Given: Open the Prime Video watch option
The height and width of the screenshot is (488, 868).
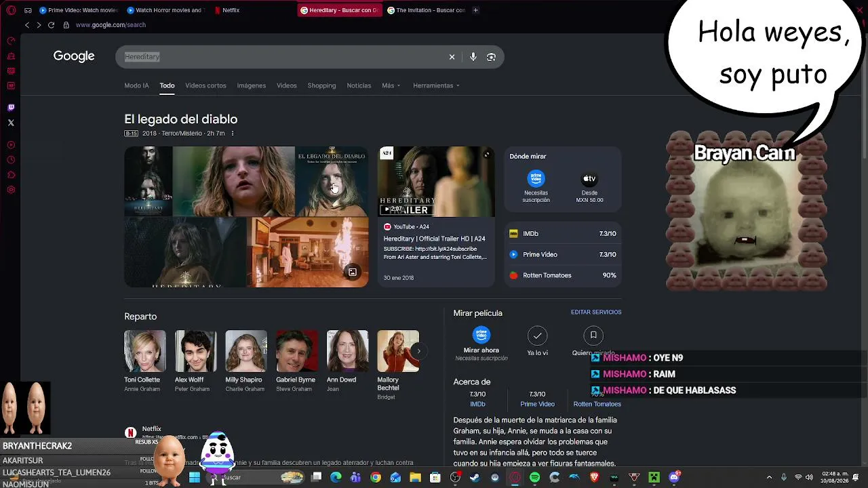Looking at the screenshot, I should point(536,185).
